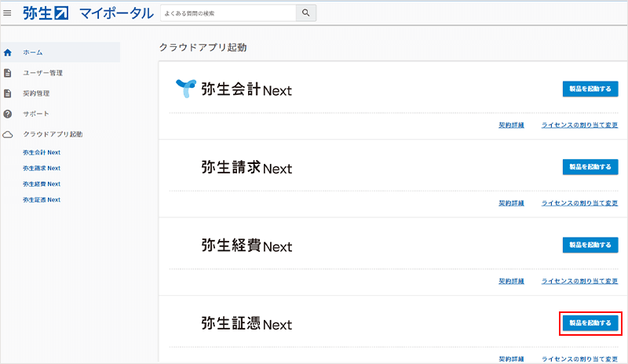628x364 pixels.
Task: Click the 弥生経費 Next product title
Action: (x=246, y=246)
